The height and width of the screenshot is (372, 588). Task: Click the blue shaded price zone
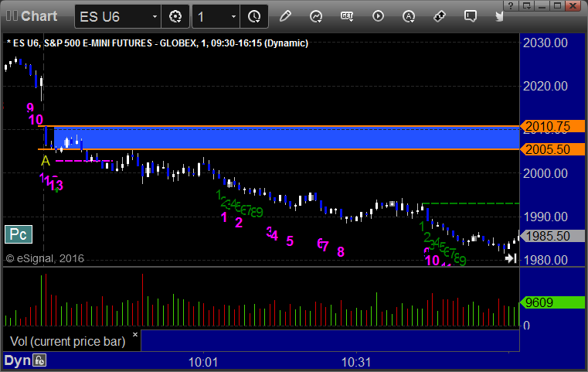pyautogui.click(x=287, y=138)
